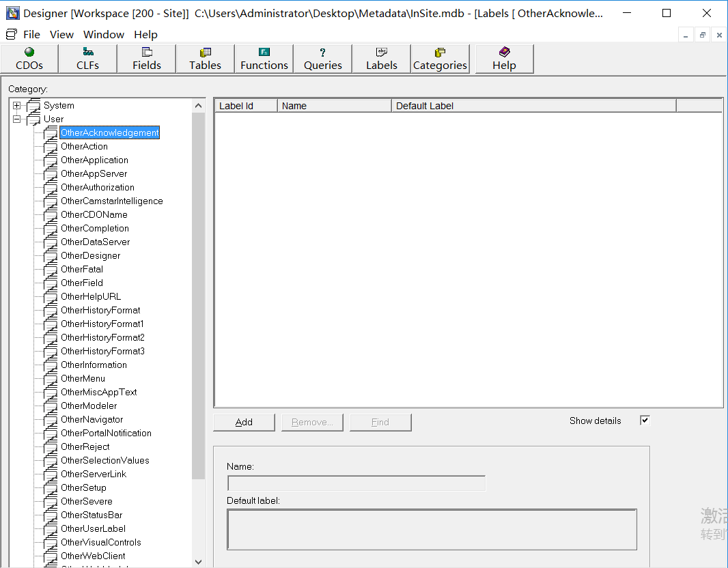This screenshot has width=728, height=568.
Task: Select OtherCamstarIntelligence in the tree
Action: [x=111, y=201]
